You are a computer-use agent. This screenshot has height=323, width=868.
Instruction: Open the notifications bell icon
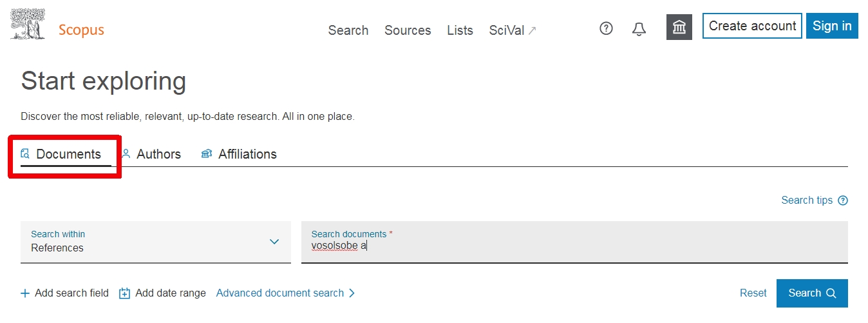[x=639, y=29]
